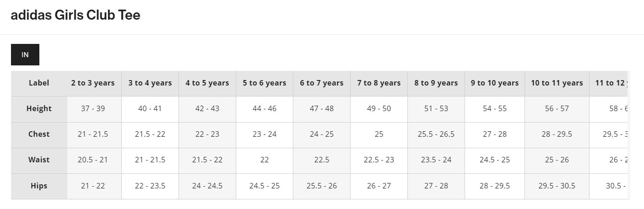The height and width of the screenshot is (209, 644).
Task: Click the Label header cell
Action: click(39, 83)
